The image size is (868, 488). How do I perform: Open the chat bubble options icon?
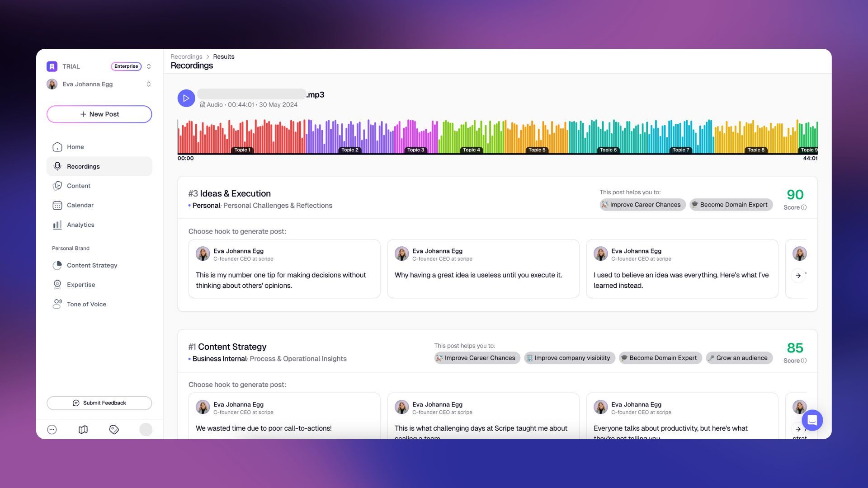coord(52,430)
